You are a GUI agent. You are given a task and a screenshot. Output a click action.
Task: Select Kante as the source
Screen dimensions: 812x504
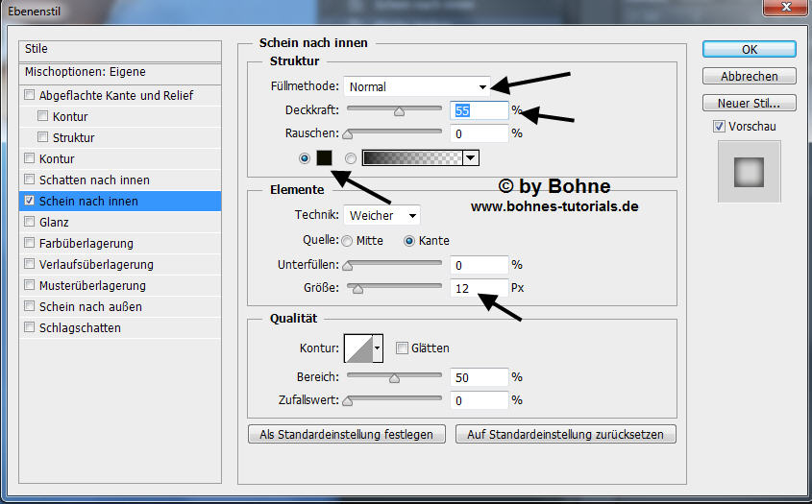409,241
